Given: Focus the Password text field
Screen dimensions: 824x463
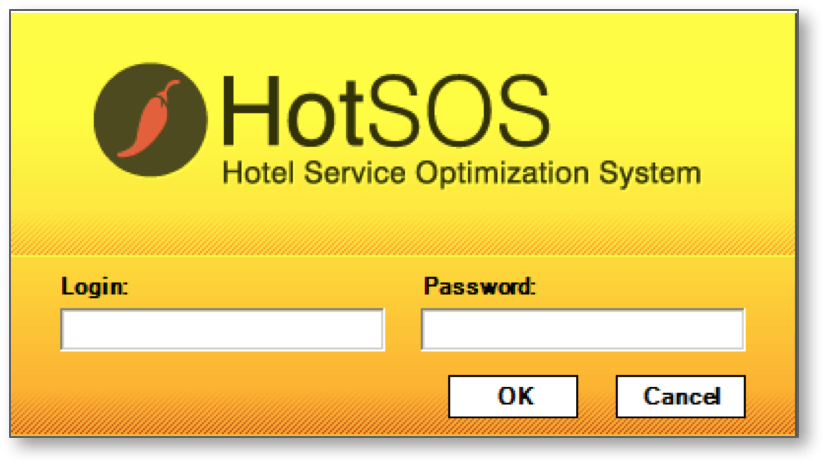Looking at the screenshot, I should (583, 330).
